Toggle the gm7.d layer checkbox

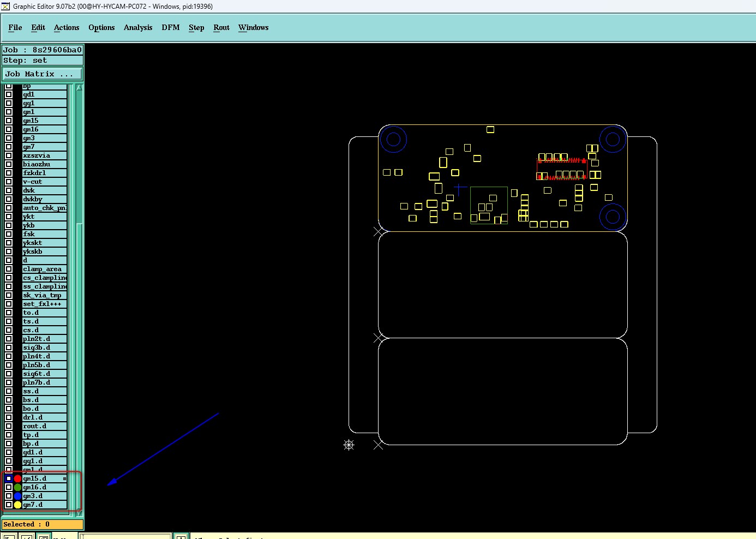(x=9, y=505)
